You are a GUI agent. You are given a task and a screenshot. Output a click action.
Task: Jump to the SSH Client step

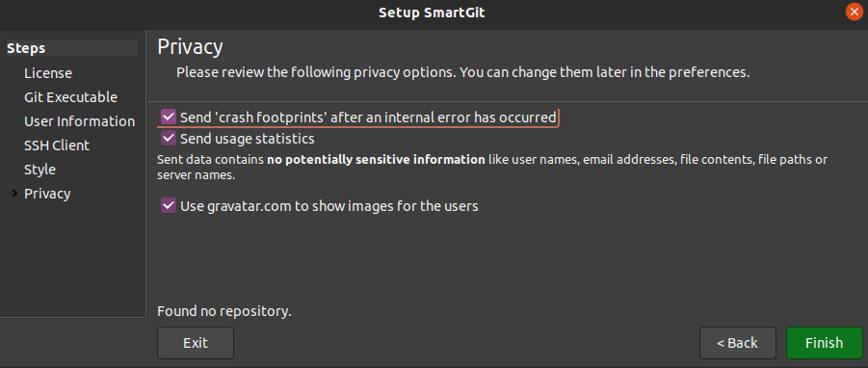point(57,145)
